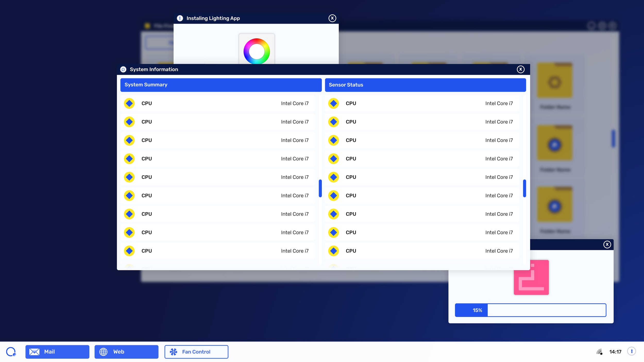Click the search icon on taskbar
Image resolution: width=644 pixels, height=362 pixels.
(x=11, y=352)
